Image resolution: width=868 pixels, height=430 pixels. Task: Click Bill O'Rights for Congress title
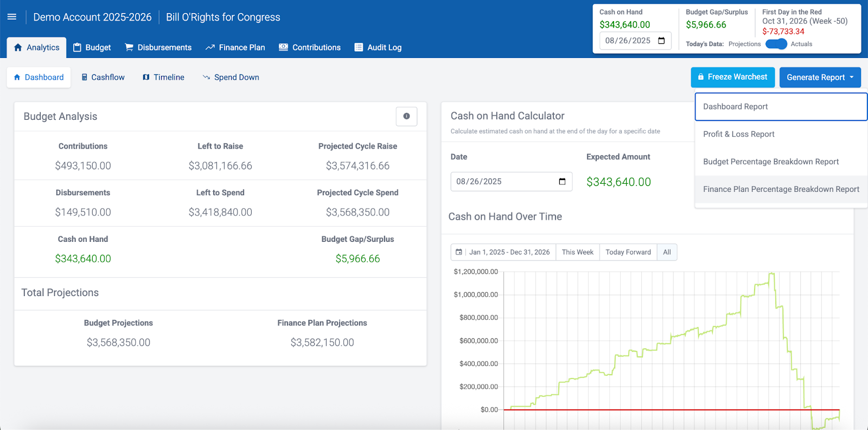click(x=223, y=17)
